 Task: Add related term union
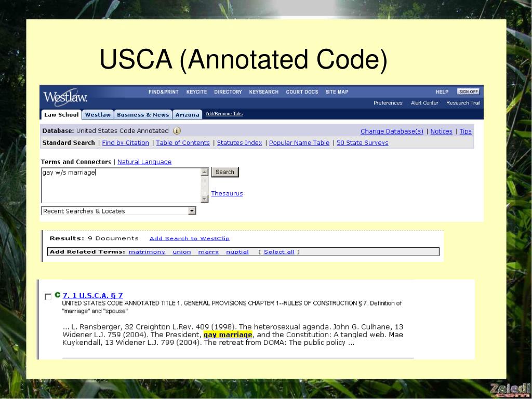pyautogui.click(x=182, y=252)
